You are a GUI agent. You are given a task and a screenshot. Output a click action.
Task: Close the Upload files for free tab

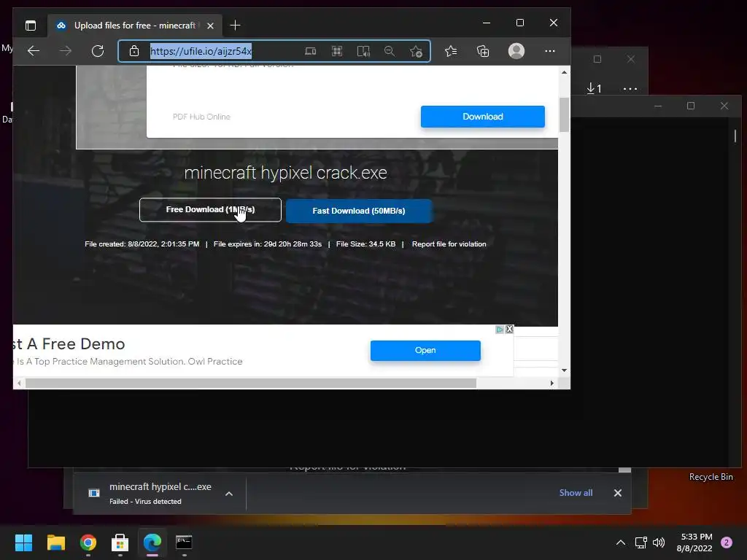click(x=210, y=26)
